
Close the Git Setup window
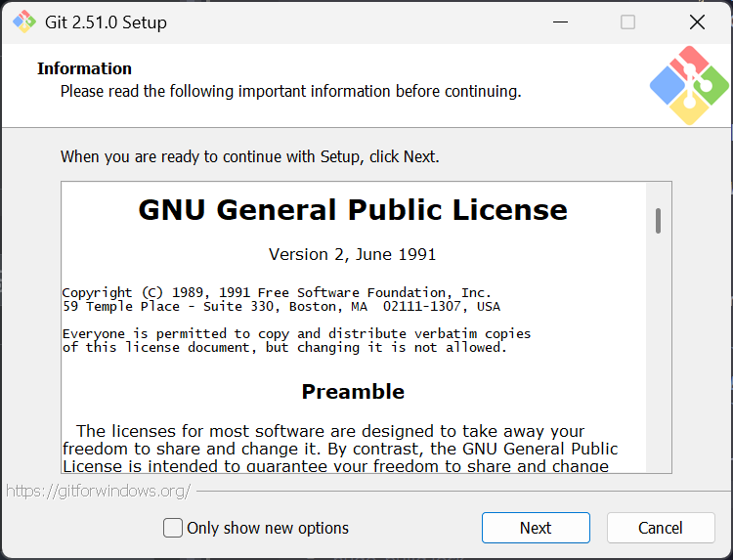coord(697,22)
